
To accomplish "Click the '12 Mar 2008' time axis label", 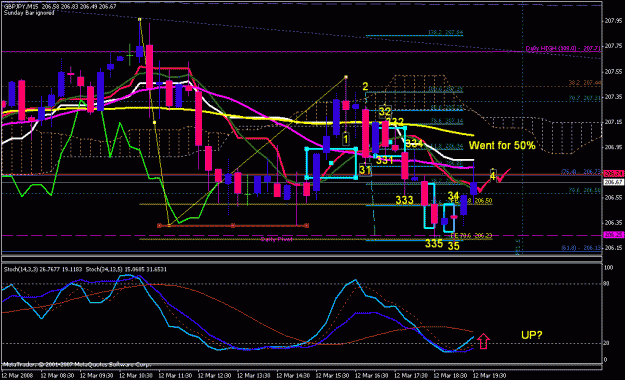I will coord(17,376).
